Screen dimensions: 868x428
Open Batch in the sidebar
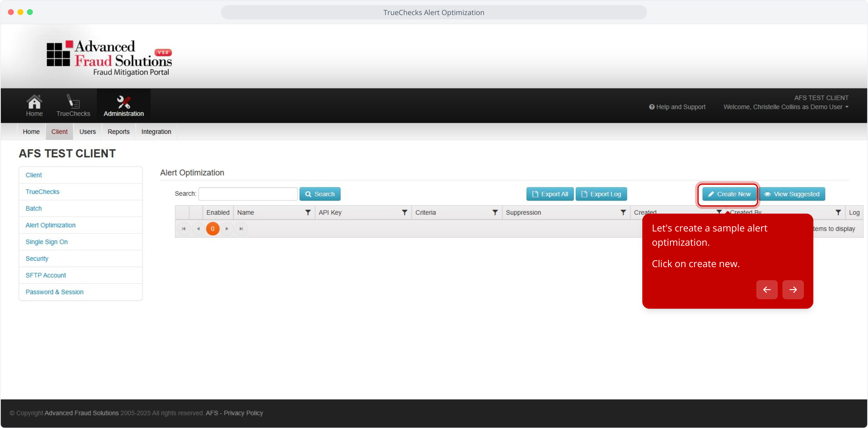tap(80, 208)
